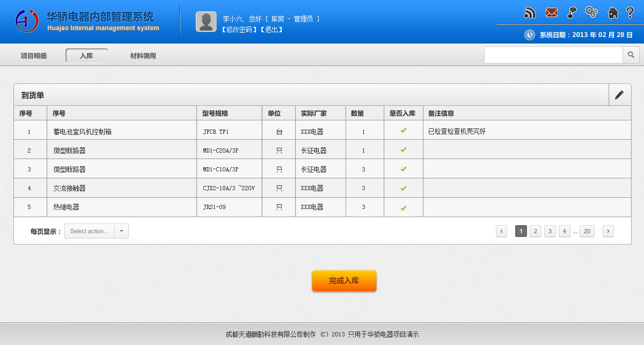This screenshot has width=644, height=345.
Task: Toggle the 是否入库 checkmark for 热继电器
Action: [404, 208]
